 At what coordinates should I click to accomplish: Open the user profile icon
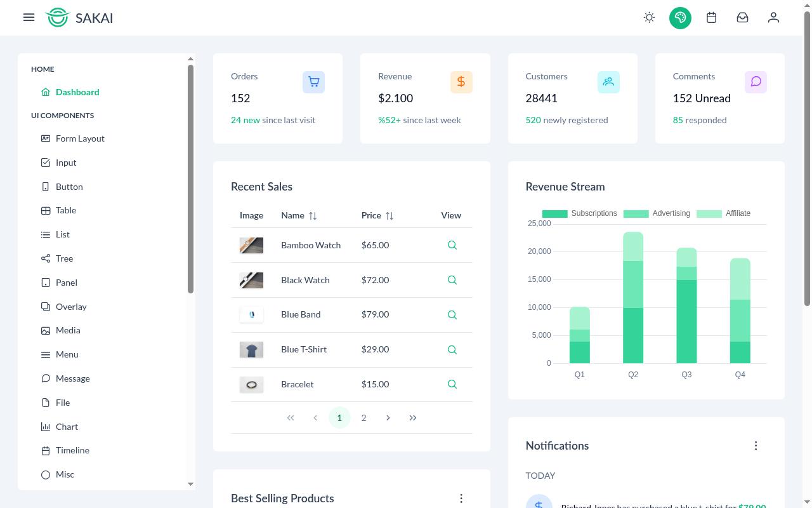773,18
